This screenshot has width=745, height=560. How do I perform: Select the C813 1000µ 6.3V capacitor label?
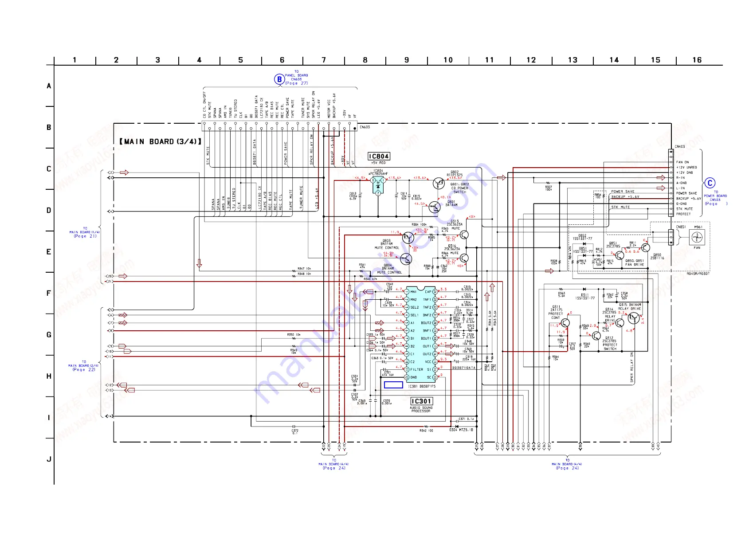[x=353, y=196]
